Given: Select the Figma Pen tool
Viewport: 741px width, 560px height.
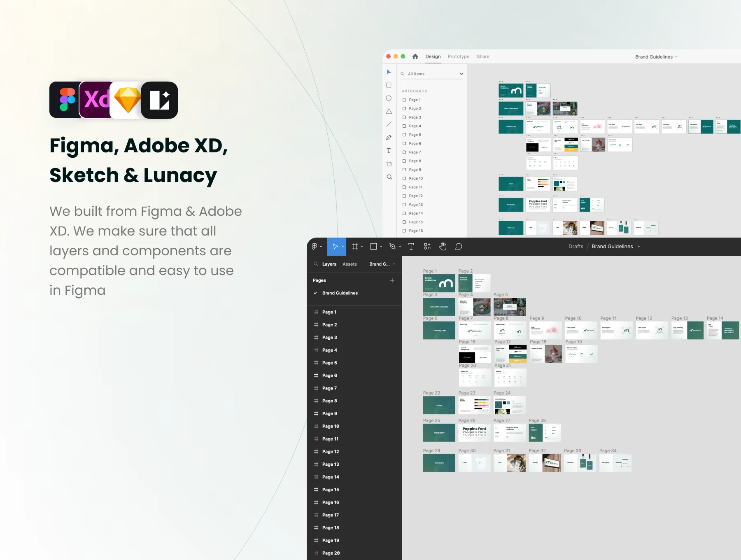Looking at the screenshot, I should [x=392, y=247].
